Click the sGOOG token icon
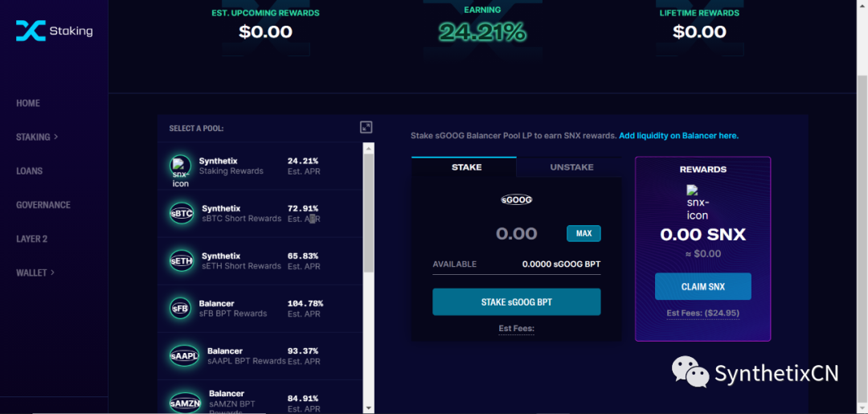 [516, 199]
